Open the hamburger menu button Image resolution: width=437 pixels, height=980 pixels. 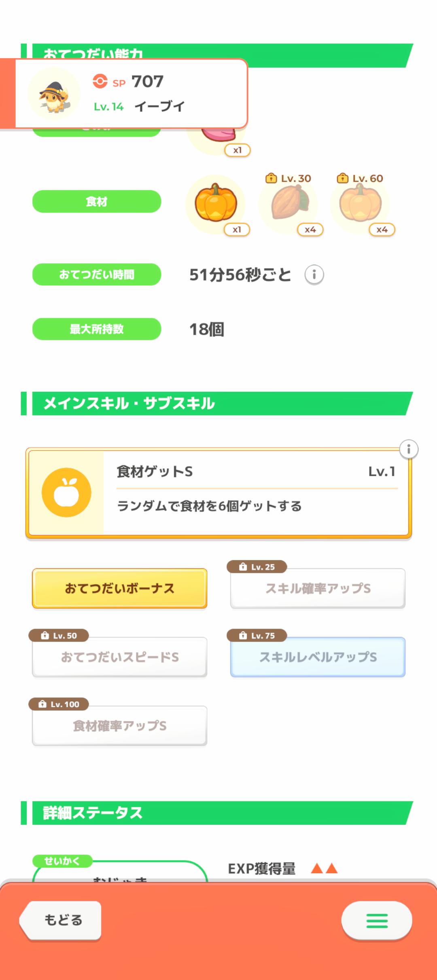tap(377, 921)
